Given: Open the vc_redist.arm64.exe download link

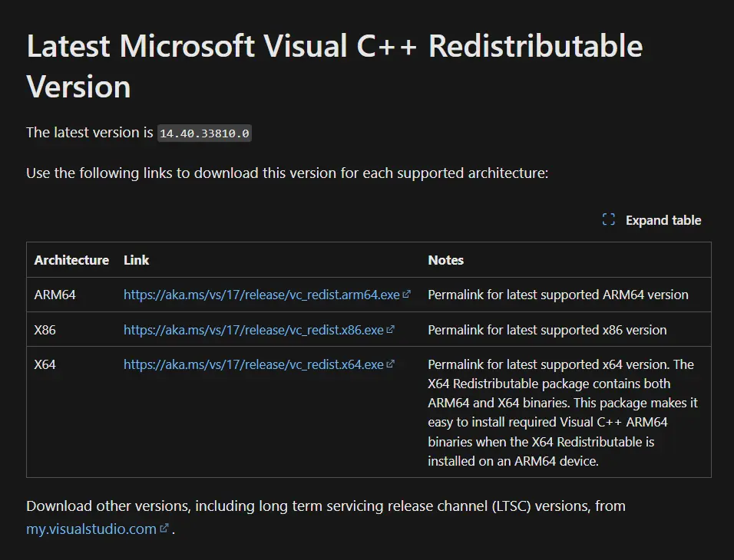Looking at the screenshot, I should point(262,295).
